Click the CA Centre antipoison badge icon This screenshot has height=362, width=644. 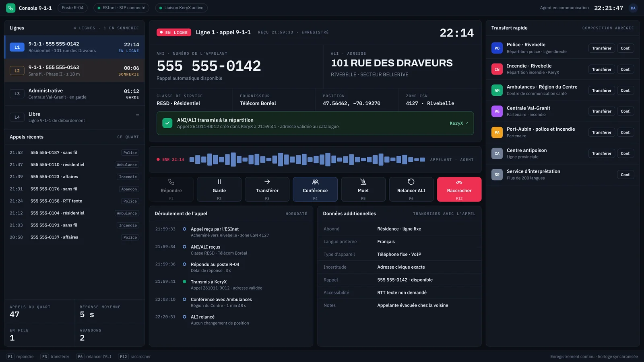pyautogui.click(x=497, y=153)
